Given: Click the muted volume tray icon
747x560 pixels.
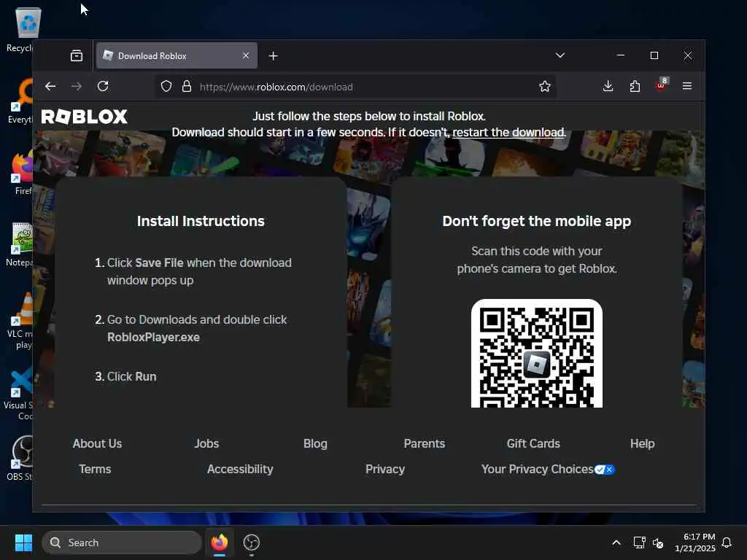Looking at the screenshot, I should [x=658, y=542].
